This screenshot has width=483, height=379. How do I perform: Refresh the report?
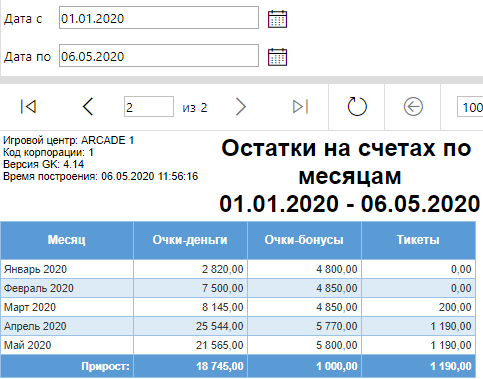click(x=357, y=107)
